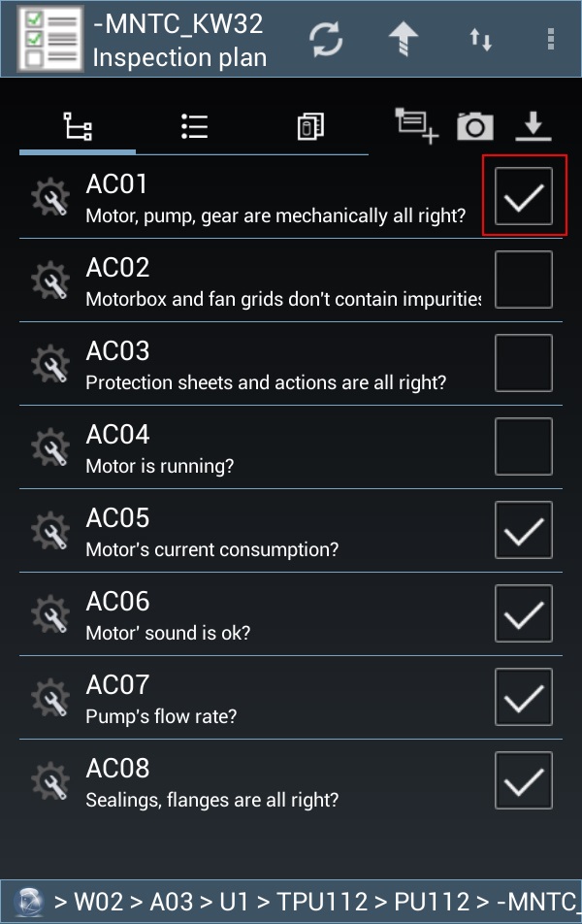The image size is (582, 924).
Task: Check the AC04 Motor is running checkbox
Action: click(x=524, y=446)
